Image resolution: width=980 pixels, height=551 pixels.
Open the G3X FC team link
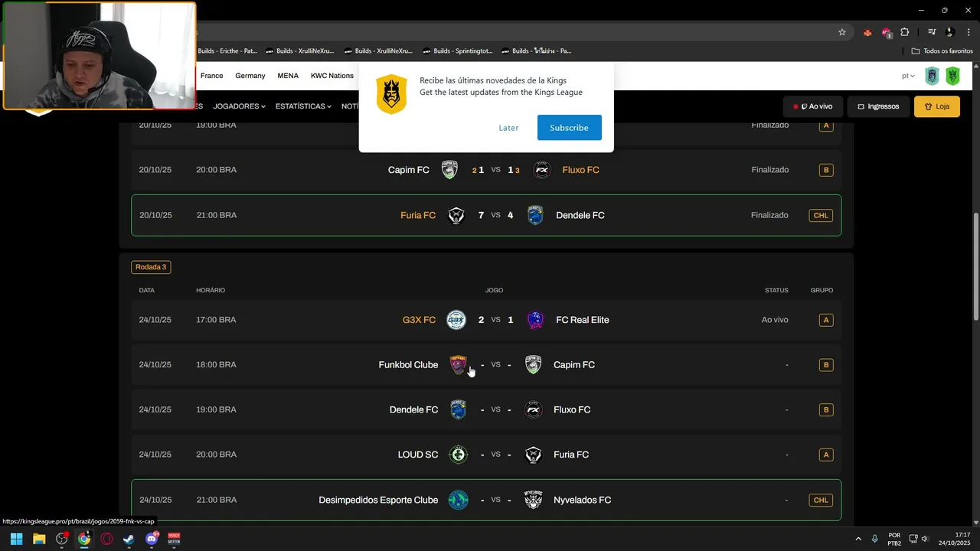(x=419, y=320)
